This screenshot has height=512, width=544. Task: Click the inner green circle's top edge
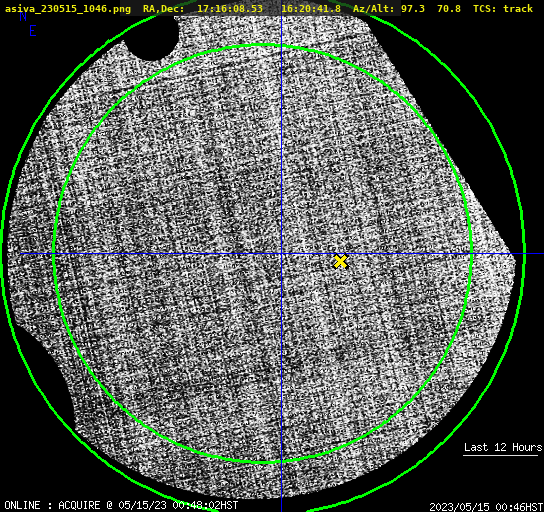click(x=263, y=45)
